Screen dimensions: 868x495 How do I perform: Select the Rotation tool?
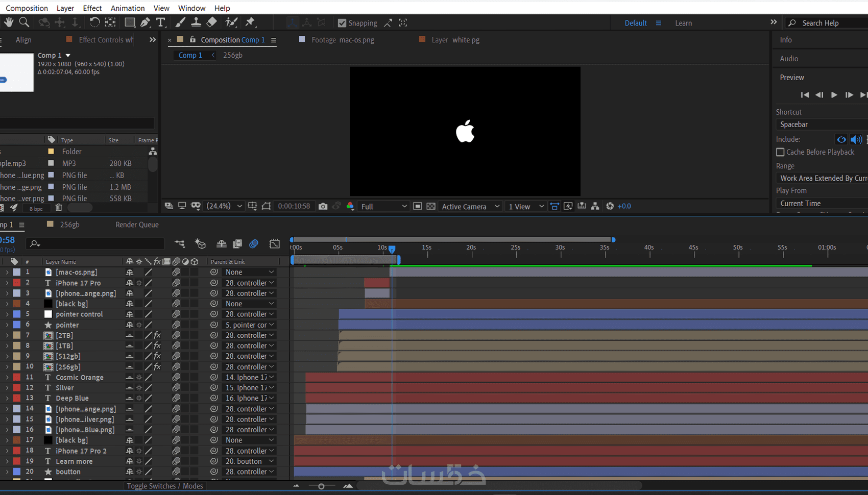pyautogui.click(x=94, y=22)
